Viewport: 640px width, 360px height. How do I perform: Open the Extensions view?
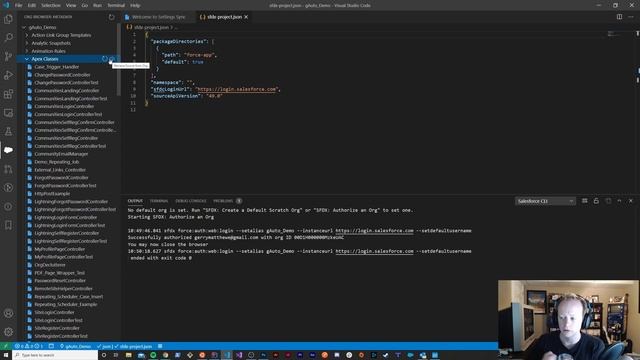tap(8, 94)
